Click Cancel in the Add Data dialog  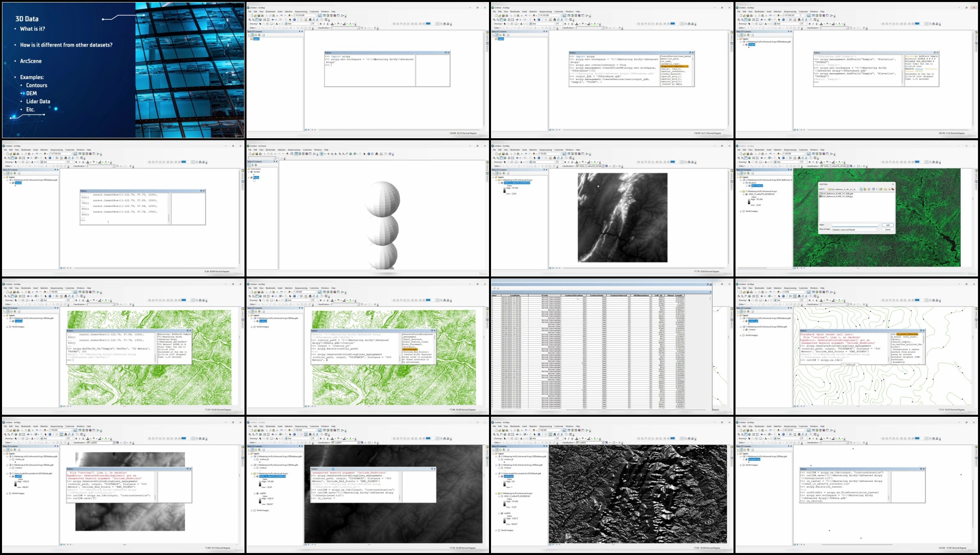[x=888, y=230]
